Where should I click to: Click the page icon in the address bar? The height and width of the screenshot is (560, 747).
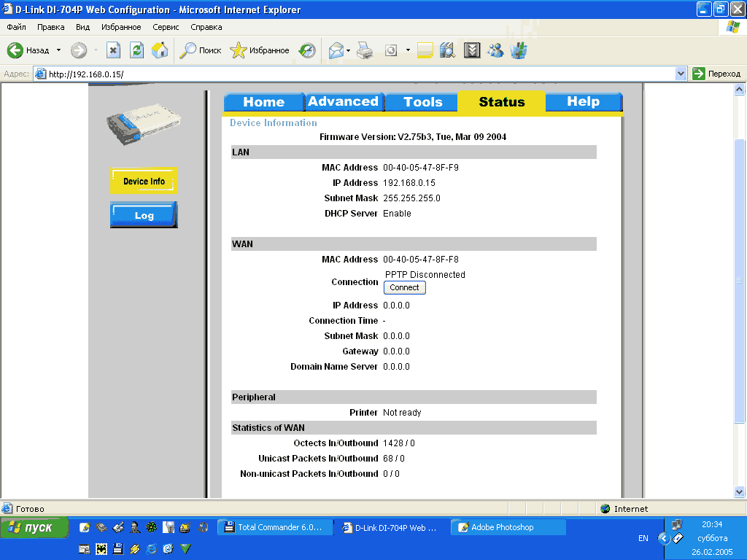pos(41,74)
